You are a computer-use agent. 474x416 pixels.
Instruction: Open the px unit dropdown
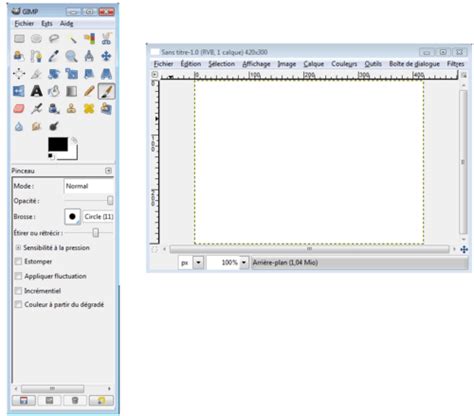pyautogui.click(x=198, y=263)
